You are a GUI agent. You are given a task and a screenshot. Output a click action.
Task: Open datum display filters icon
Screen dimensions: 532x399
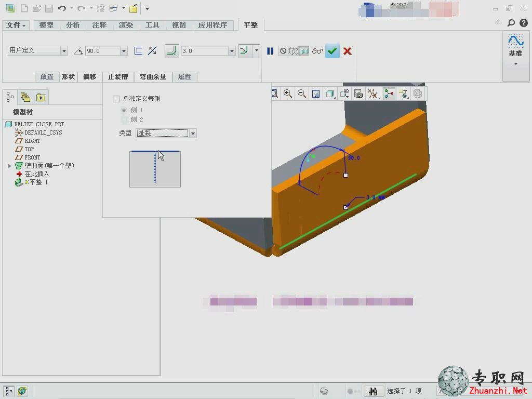coord(373,94)
